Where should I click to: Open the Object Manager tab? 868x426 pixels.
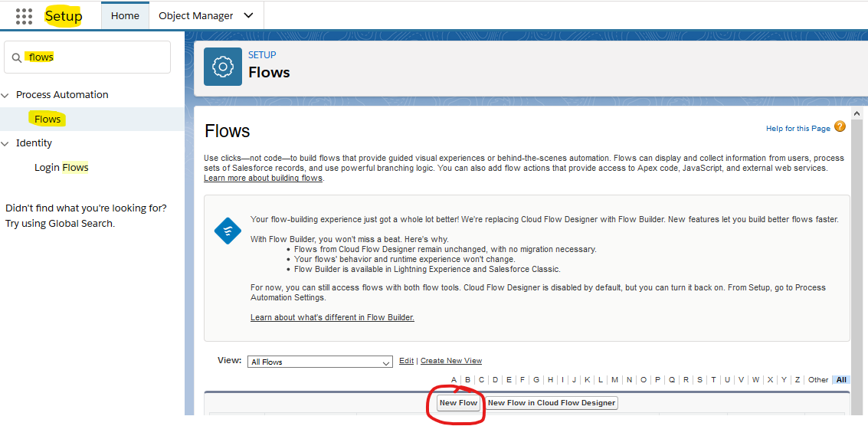[196, 15]
